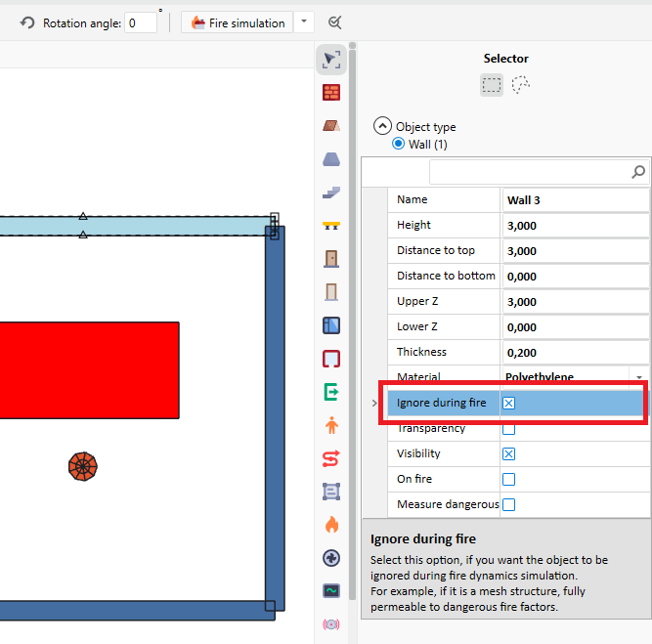Select the flame fire source tool
The width and height of the screenshot is (652, 644).
[x=331, y=525]
